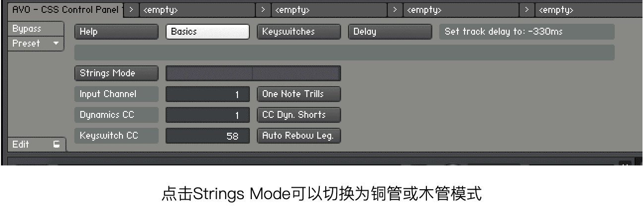Click the Set track delay info field
Image resolution: width=644 pixels, height=211 pixels.
(x=526, y=32)
